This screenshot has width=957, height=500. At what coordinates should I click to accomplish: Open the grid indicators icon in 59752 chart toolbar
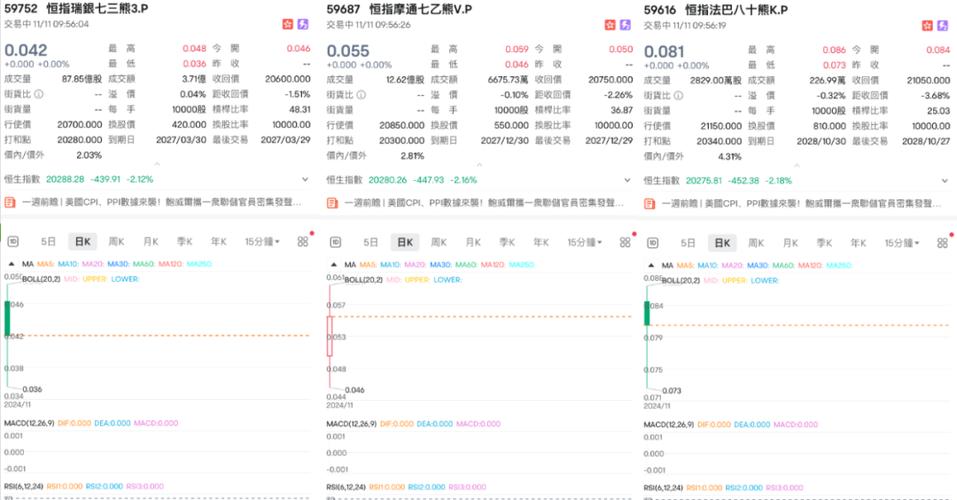click(303, 242)
